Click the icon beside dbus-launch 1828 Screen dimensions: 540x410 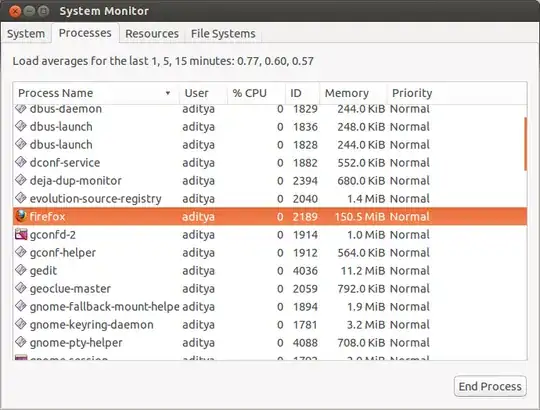pyautogui.click(x=21, y=144)
